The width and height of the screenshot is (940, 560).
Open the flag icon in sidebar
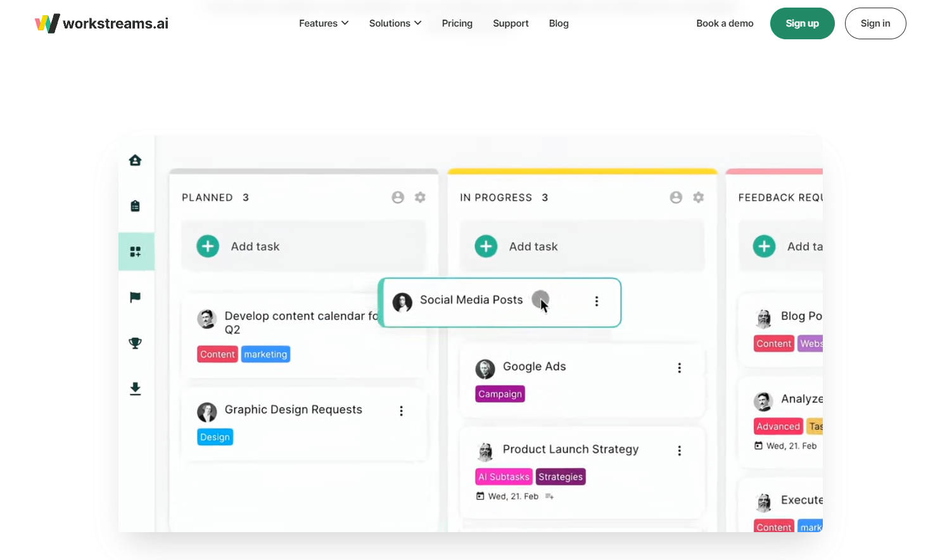[x=135, y=297]
